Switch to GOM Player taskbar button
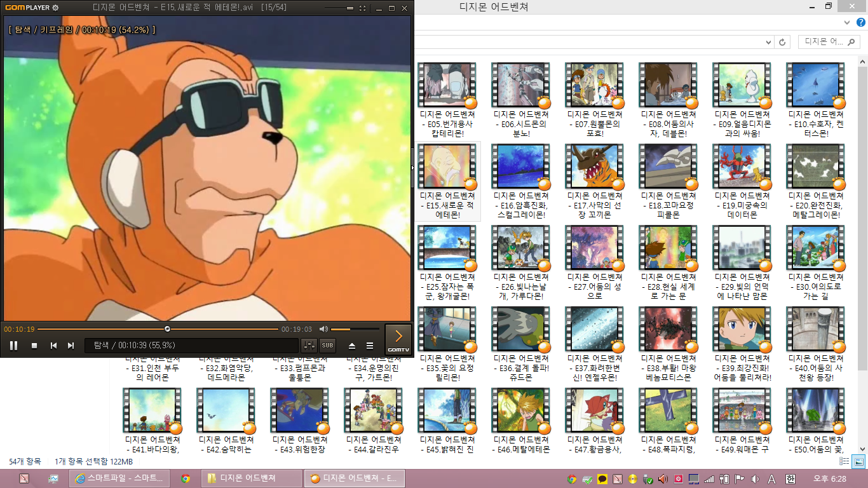868x488 pixels. tap(355, 478)
